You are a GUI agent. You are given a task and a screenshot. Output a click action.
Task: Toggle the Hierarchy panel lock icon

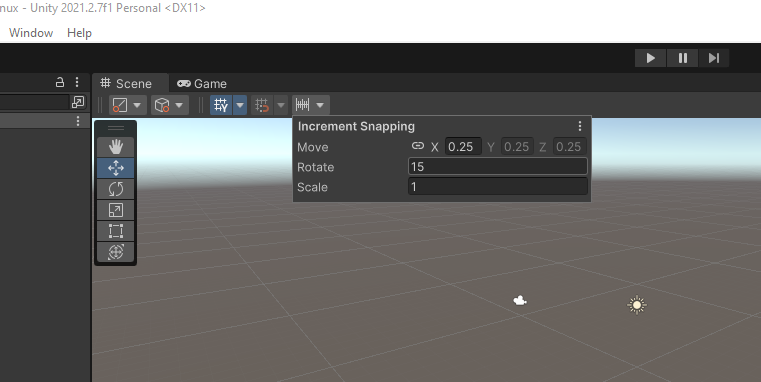click(60, 82)
